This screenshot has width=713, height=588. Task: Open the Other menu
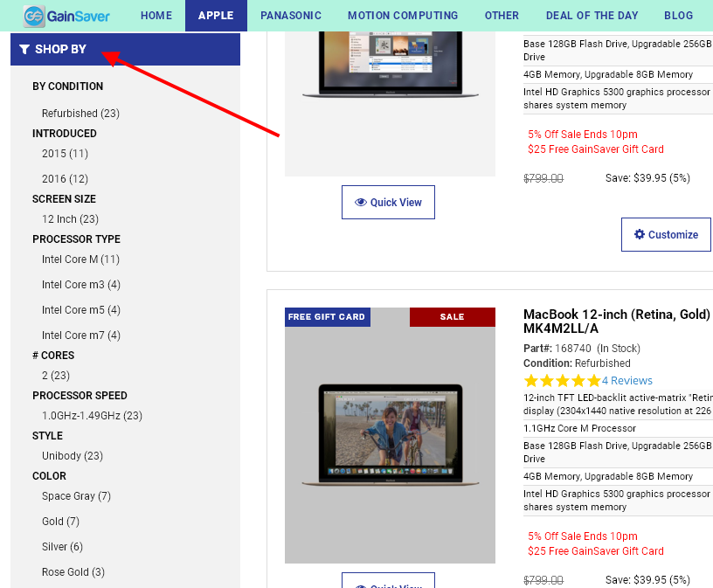point(502,16)
